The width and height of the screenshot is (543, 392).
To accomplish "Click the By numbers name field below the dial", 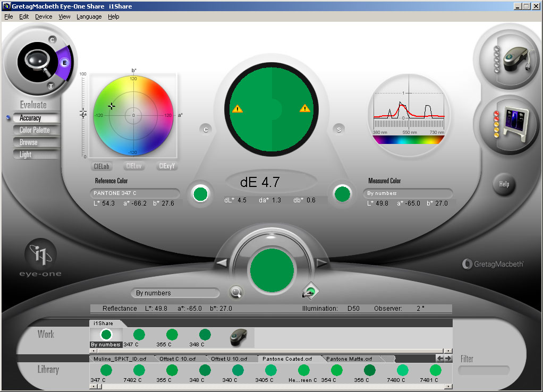I will click(175, 293).
